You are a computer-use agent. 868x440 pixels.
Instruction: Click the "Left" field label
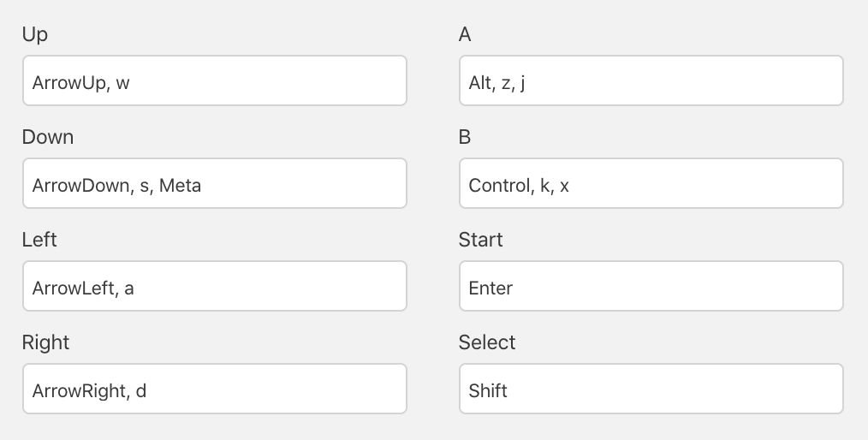[39, 240]
